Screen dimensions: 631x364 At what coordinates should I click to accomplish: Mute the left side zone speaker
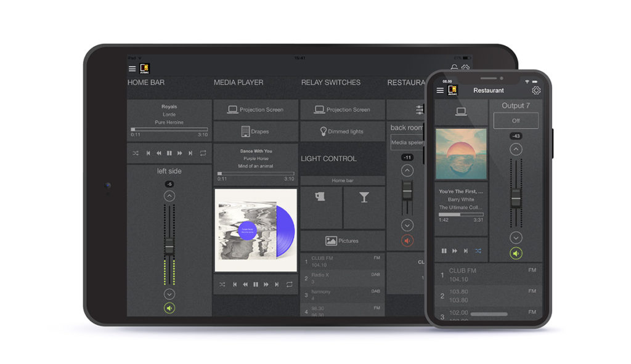pos(169,308)
